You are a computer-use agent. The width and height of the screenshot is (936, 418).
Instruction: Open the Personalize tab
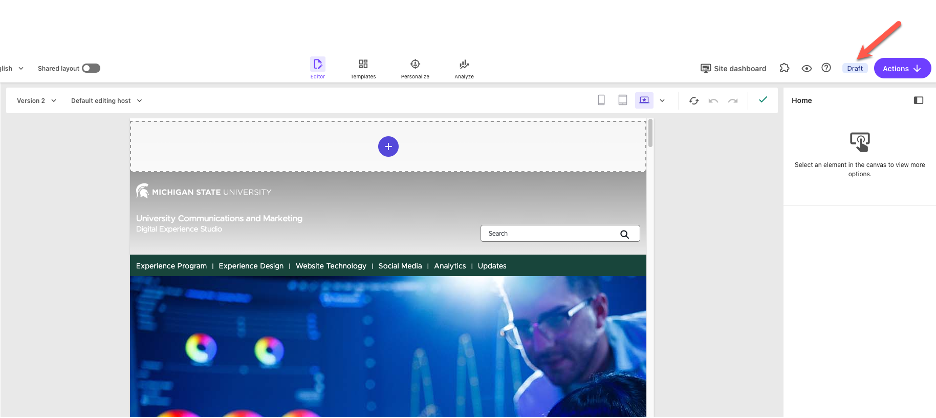coord(415,68)
